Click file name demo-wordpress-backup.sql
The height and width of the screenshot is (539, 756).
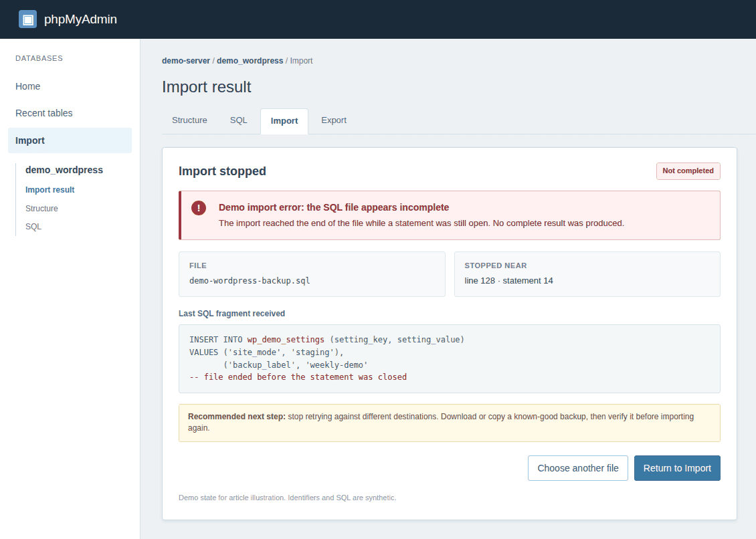(x=250, y=281)
